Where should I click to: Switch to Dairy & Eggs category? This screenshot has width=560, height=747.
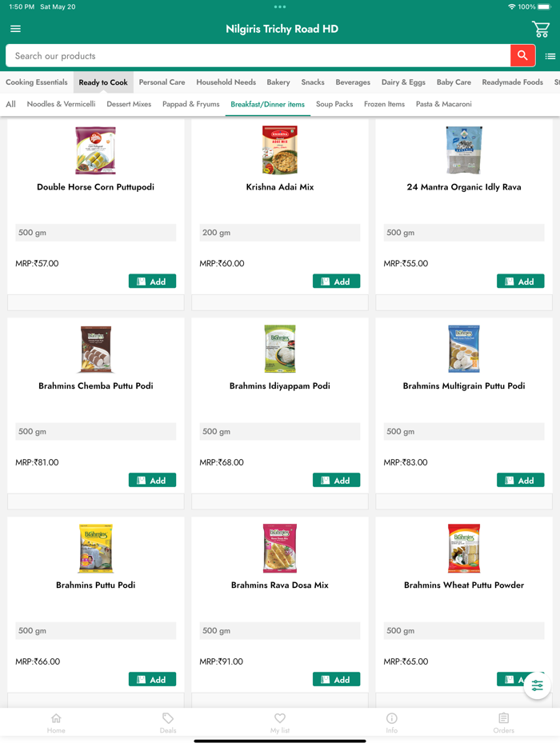pos(403,82)
